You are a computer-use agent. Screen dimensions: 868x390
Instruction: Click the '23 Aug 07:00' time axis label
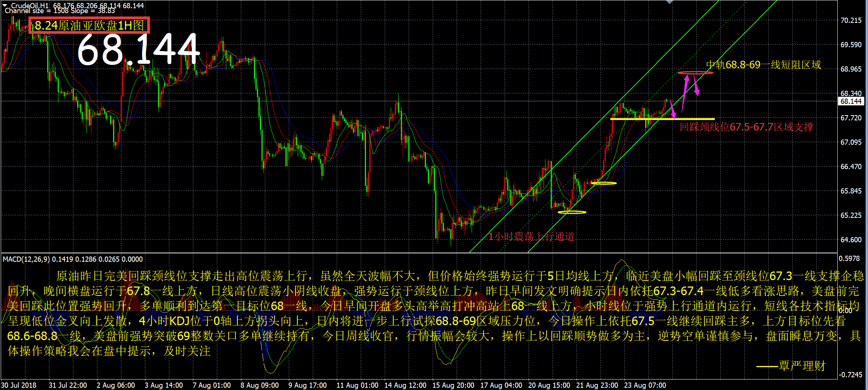pyautogui.click(x=645, y=385)
